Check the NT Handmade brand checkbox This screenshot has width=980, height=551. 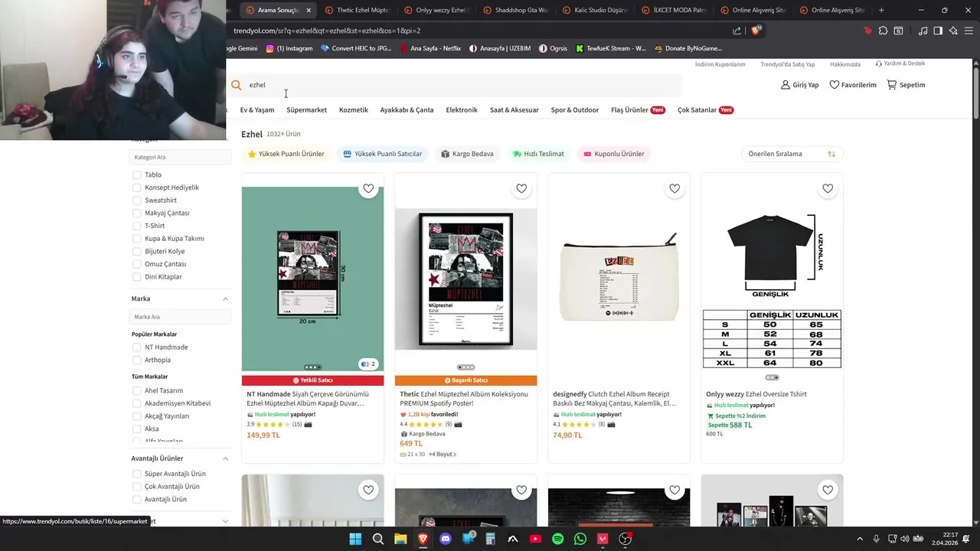pos(137,347)
